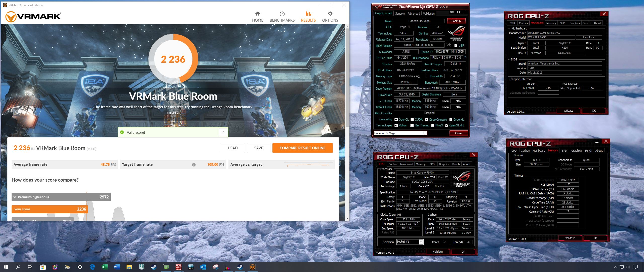
Task: Click the GPU-Z refresh icon
Action: 458,12
